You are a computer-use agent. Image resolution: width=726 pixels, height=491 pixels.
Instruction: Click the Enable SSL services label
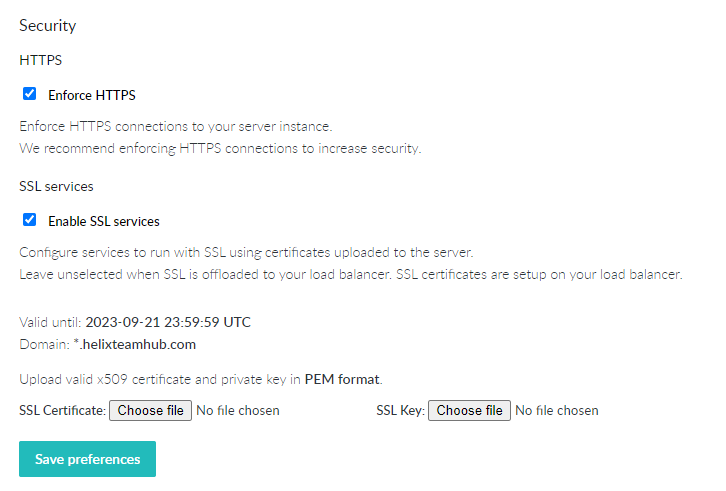coord(104,221)
